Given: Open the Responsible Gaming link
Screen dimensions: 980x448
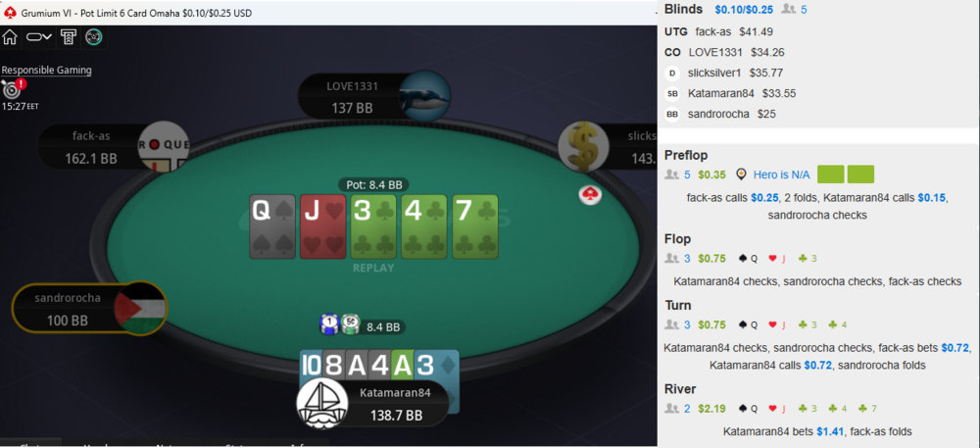Looking at the screenshot, I should tap(46, 70).
